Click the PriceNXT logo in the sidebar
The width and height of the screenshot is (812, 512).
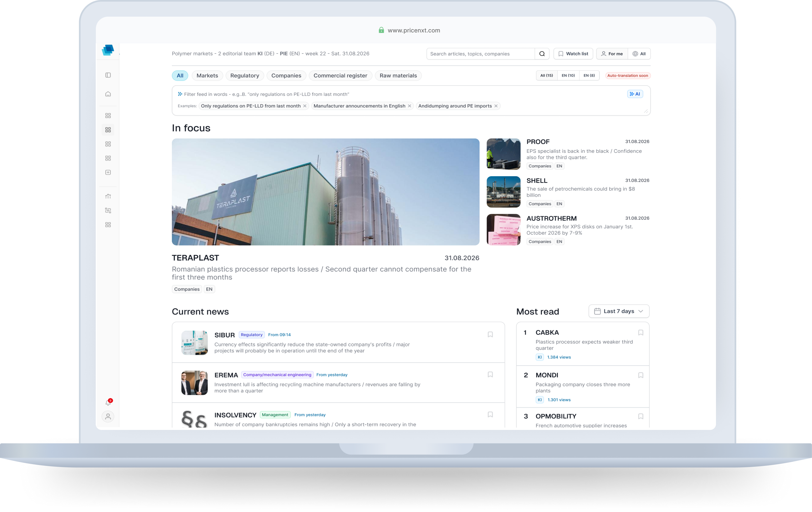point(108,50)
